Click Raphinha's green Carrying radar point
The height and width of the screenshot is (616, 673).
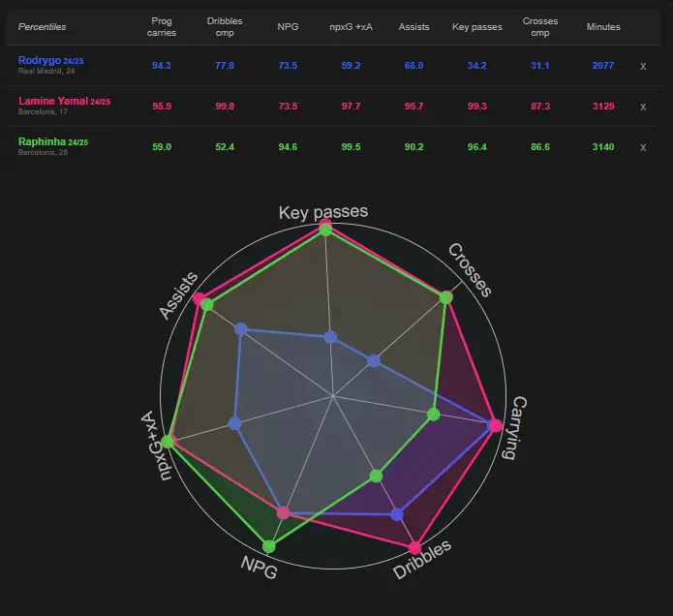pos(434,415)
